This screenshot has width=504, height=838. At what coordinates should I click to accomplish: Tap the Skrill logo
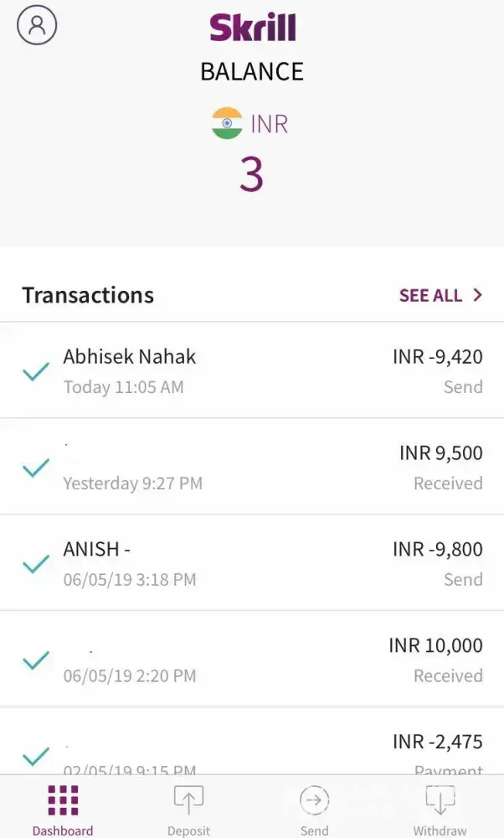click(x=252, y=28)
